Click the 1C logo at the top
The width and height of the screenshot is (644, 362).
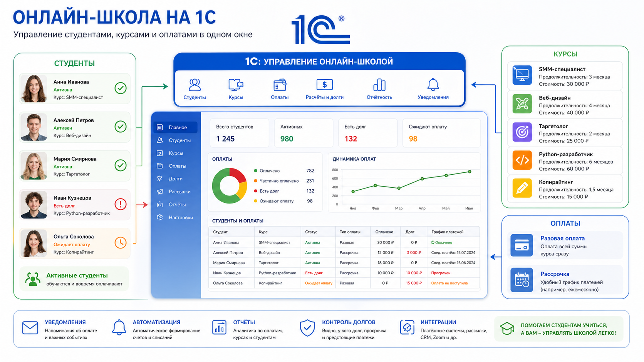coord(320,29)
